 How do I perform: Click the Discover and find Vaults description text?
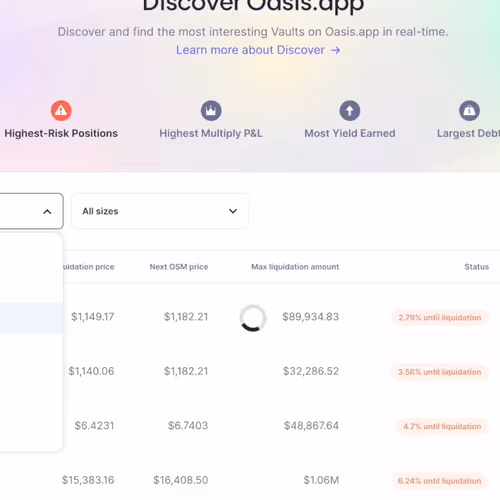(253, 32)
